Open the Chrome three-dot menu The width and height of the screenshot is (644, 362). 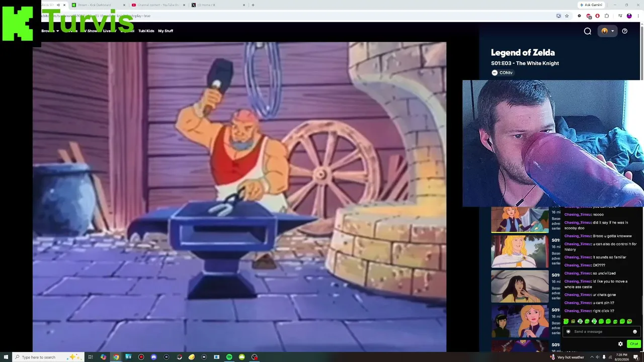click(637, 16)
